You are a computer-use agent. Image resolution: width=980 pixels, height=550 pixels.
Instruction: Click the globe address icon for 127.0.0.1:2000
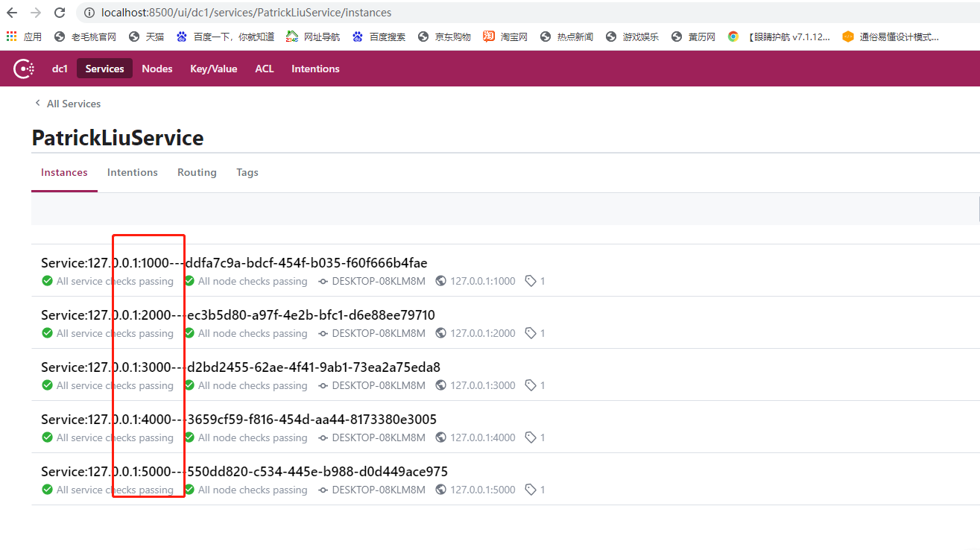coord(441,333)
